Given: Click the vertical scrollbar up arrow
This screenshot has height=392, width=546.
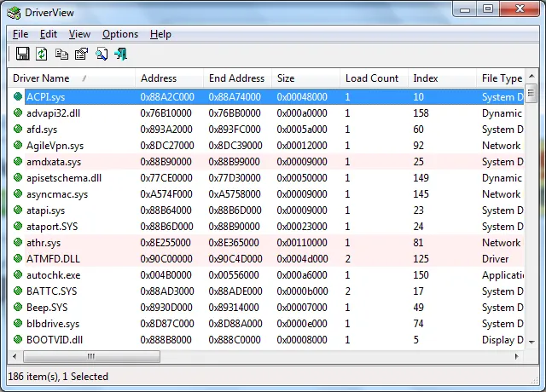Looking at the screenshot, I should click(531, 76).
